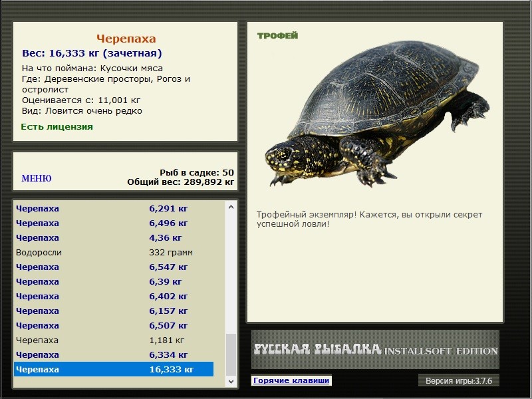Select the Черепаха 6,157 кг row
Viewport: 532px width, 399px height.
pos(114,311)
